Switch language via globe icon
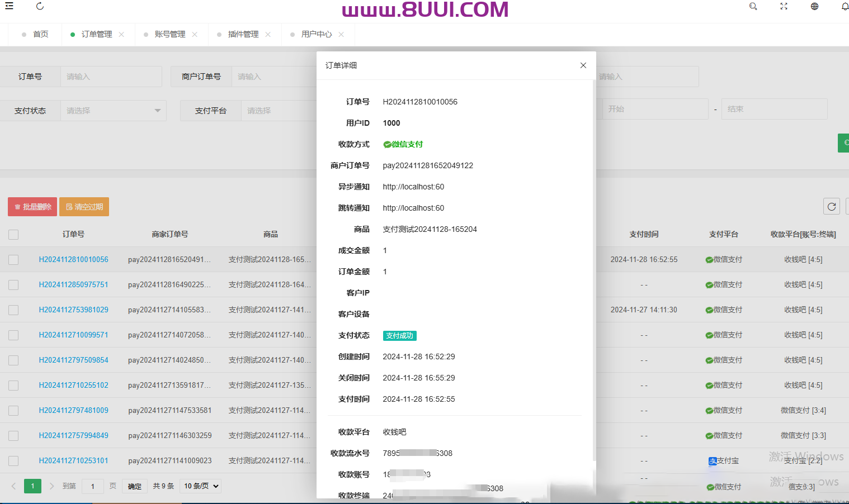 coord(814,6)
